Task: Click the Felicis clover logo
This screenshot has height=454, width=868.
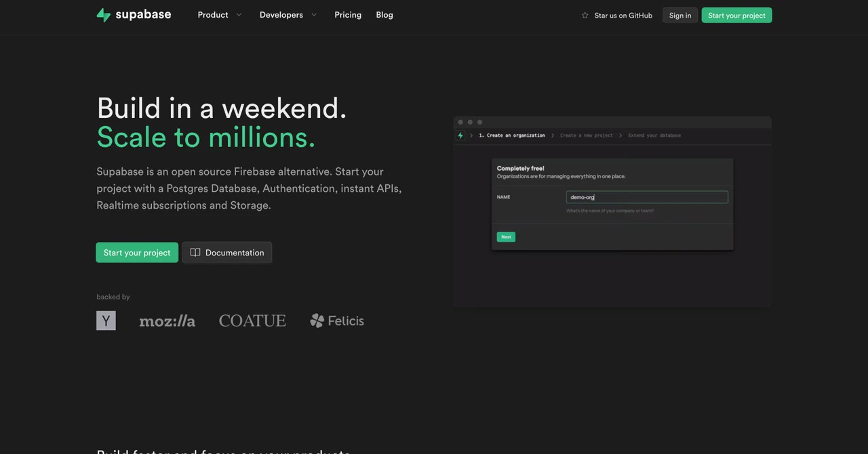Action: pyautogui.click(x=317, y=321)
